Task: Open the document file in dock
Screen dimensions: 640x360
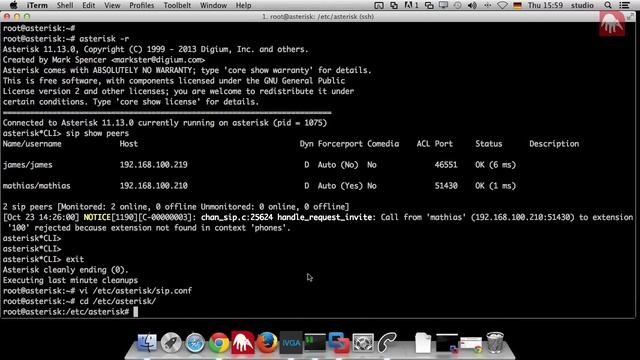Action: tap(423, 342)
